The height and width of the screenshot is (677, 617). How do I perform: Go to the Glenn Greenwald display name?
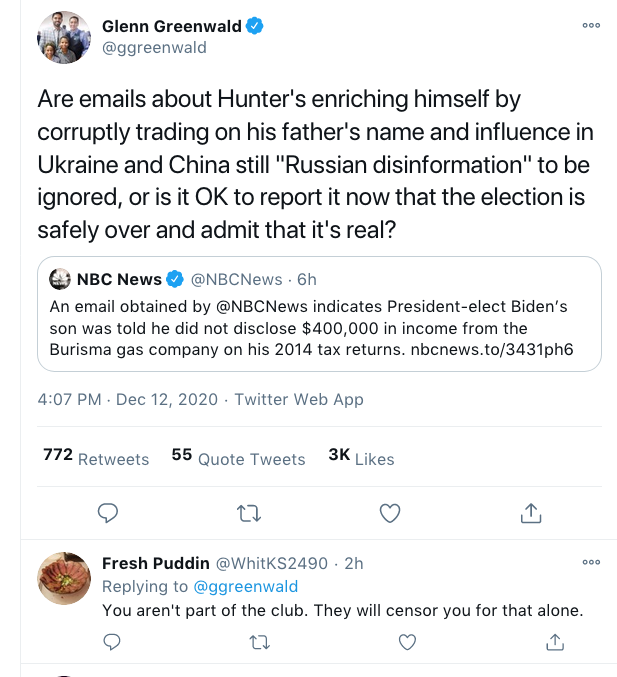(171, 26)
